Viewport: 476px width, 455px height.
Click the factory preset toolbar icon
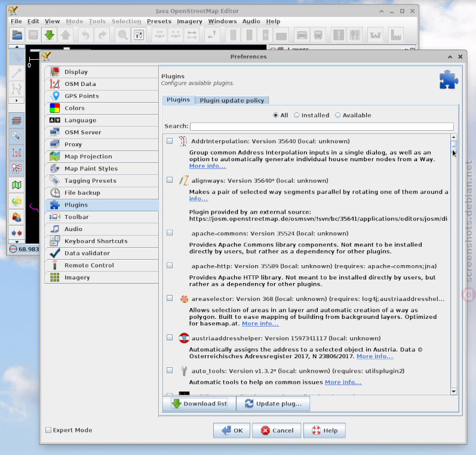pyautogui.click(x=396, y=35)
